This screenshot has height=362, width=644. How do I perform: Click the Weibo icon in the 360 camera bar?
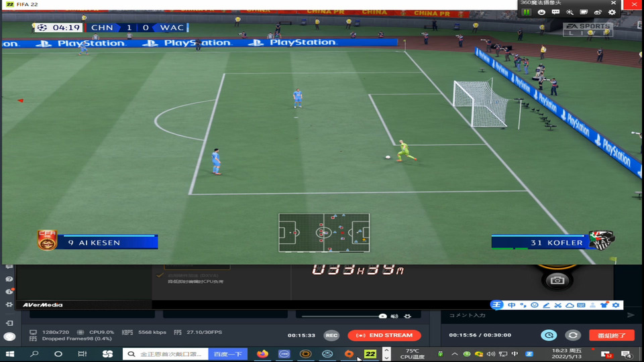[x=598, y=12]
